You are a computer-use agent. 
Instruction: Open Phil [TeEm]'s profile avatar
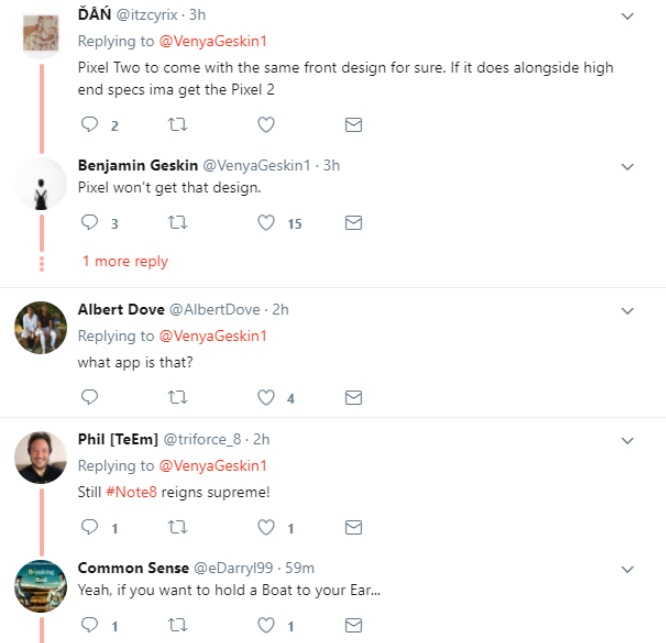coord(41,457)
